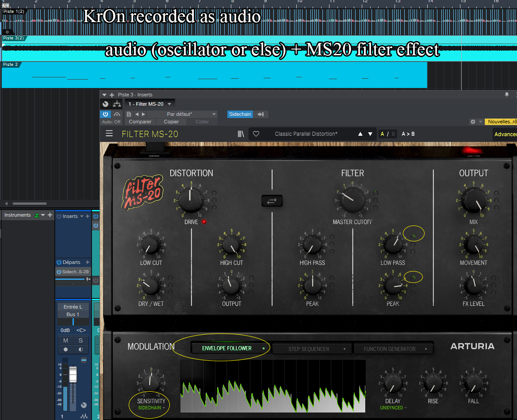Click the Master Cutoff knob
The height and width of the screenshot is (420, 517).
coord(352,200)
